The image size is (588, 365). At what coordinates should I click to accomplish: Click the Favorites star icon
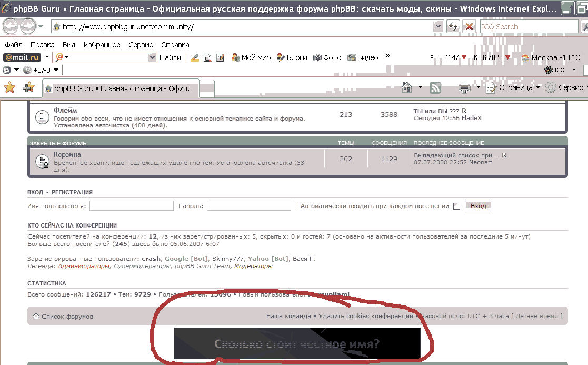[9, 88]
